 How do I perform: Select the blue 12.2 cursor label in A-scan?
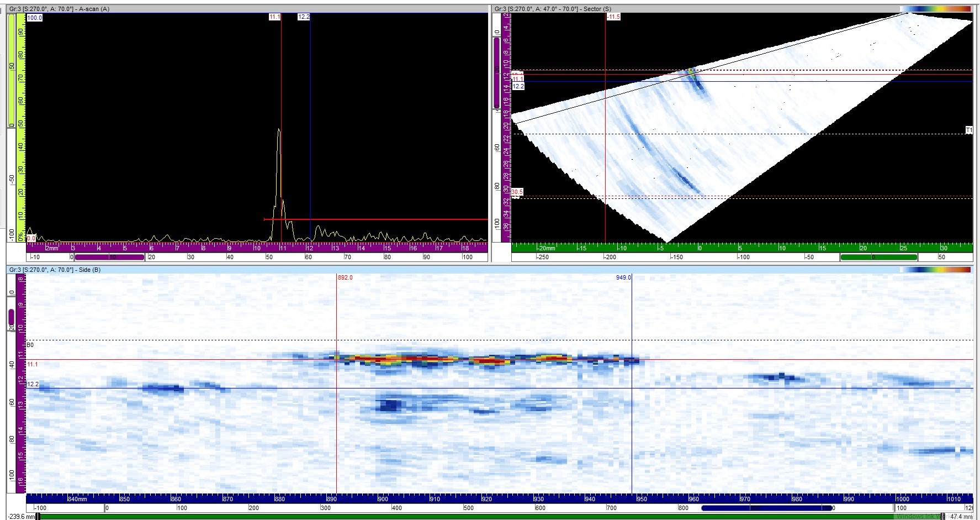pyautogui.click(x=304, y=17)
